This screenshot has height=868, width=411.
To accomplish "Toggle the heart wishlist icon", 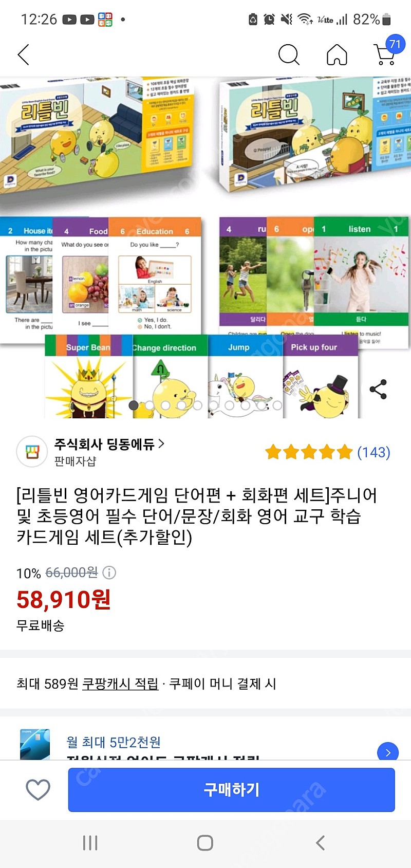I will [x=38, y=789].
